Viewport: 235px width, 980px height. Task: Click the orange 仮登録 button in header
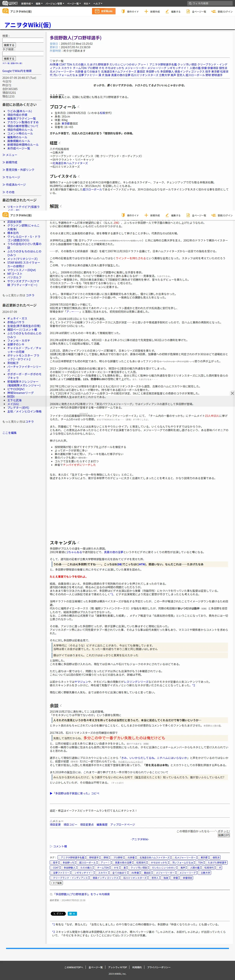pos(104,11)
